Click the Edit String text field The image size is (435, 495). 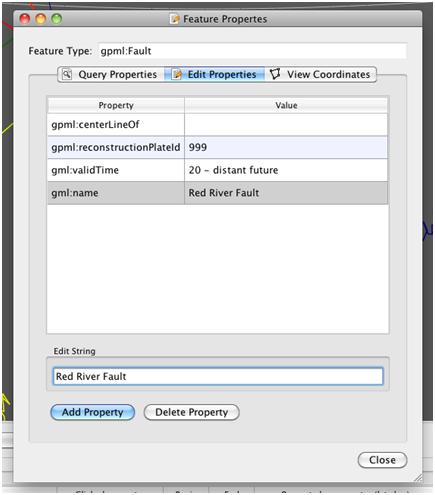[x=218, y=376]
